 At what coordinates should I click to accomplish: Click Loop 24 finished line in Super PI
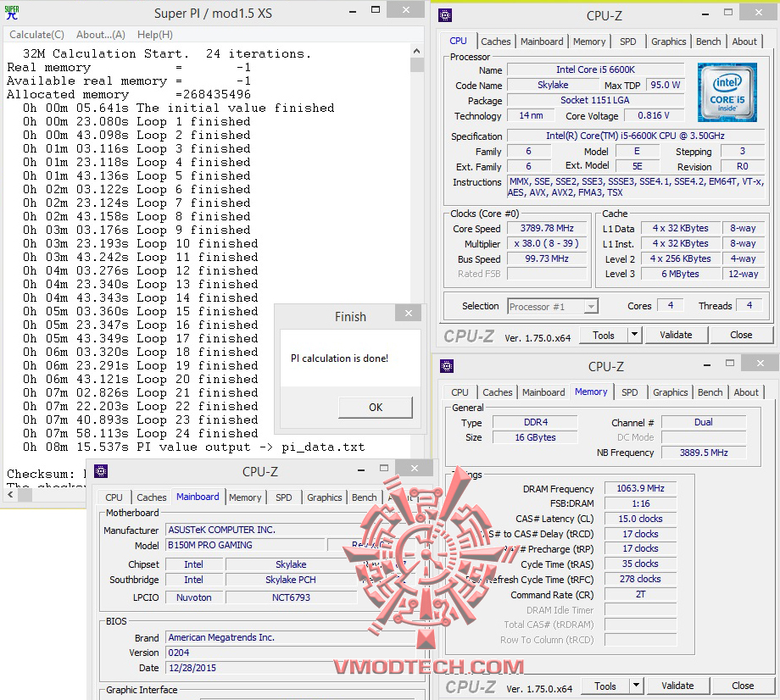click(140, 434)
